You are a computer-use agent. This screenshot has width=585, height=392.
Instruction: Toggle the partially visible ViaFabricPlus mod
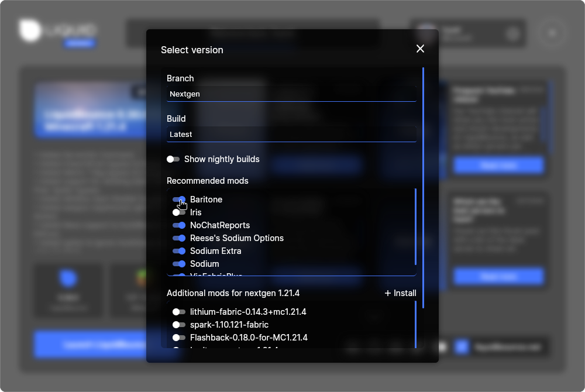point(179,274)
